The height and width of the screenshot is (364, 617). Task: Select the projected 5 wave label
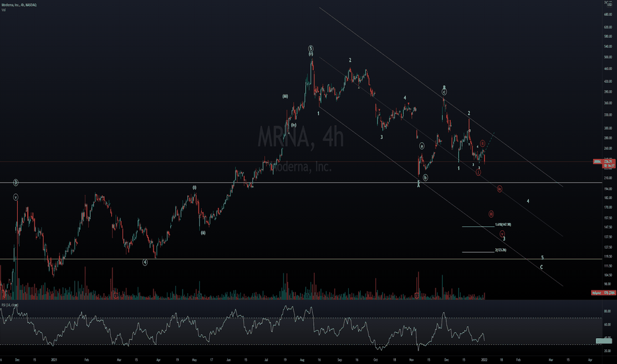click(542, 257)
